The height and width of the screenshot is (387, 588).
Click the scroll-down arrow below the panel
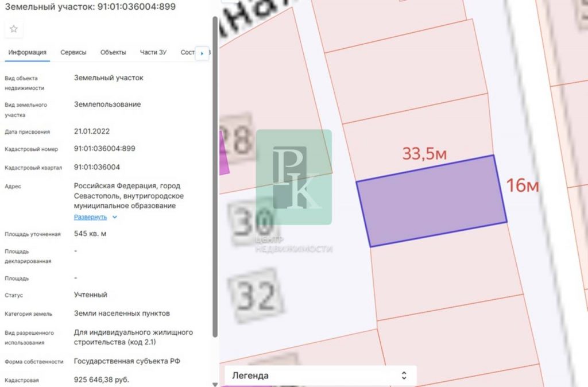click(215, 384)
